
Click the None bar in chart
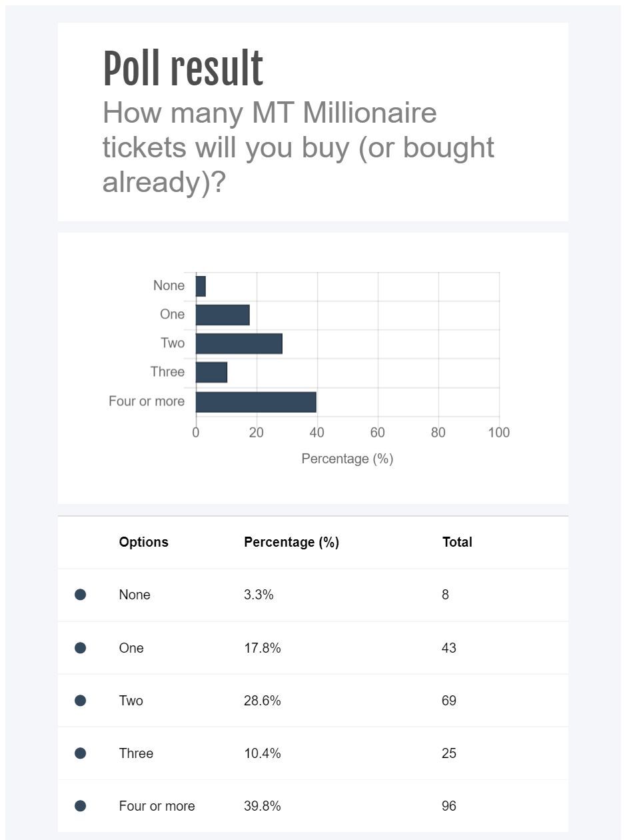tap(201, 286)
